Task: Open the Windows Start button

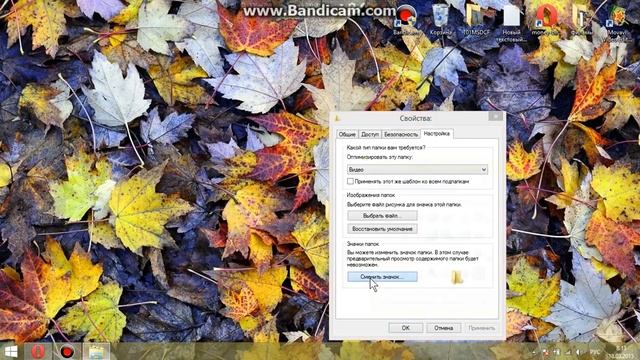Action: (10, 352)
